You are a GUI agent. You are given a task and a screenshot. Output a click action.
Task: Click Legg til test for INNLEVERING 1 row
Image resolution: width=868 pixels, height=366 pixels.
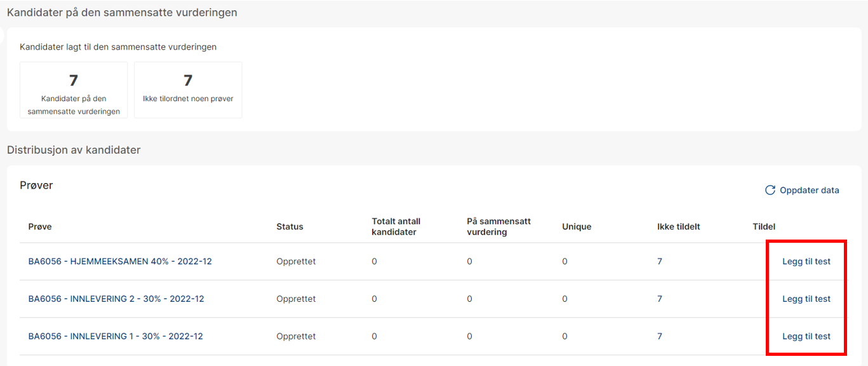pyautogui.click(x=806, y=336)
